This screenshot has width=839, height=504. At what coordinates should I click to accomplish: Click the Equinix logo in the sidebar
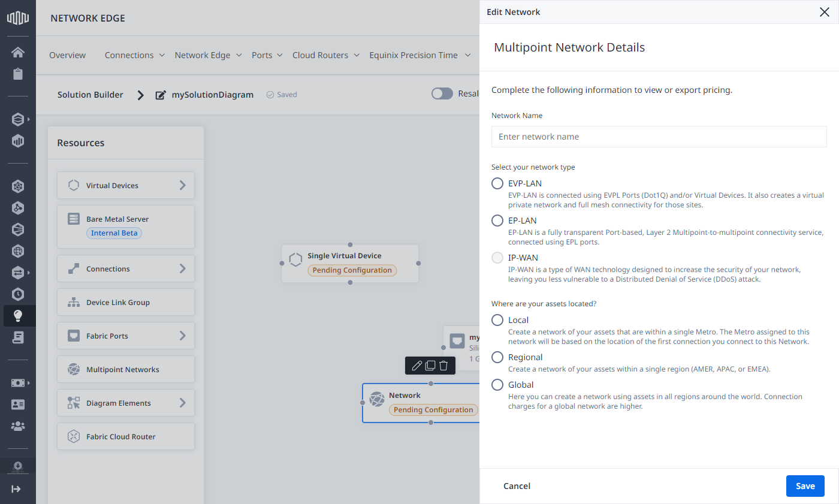point(18,18)
